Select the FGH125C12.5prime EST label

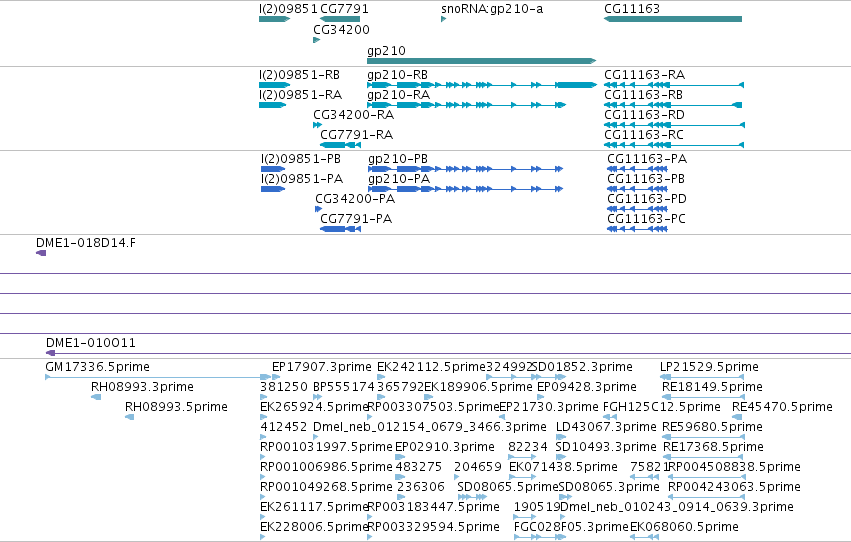point(662,407)
